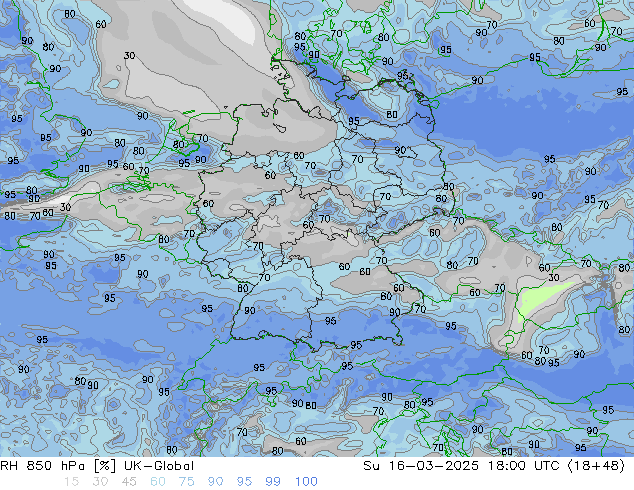This screenshot has height=490, width=634.
Task: Select legend value 75
Action: (186, 482)
